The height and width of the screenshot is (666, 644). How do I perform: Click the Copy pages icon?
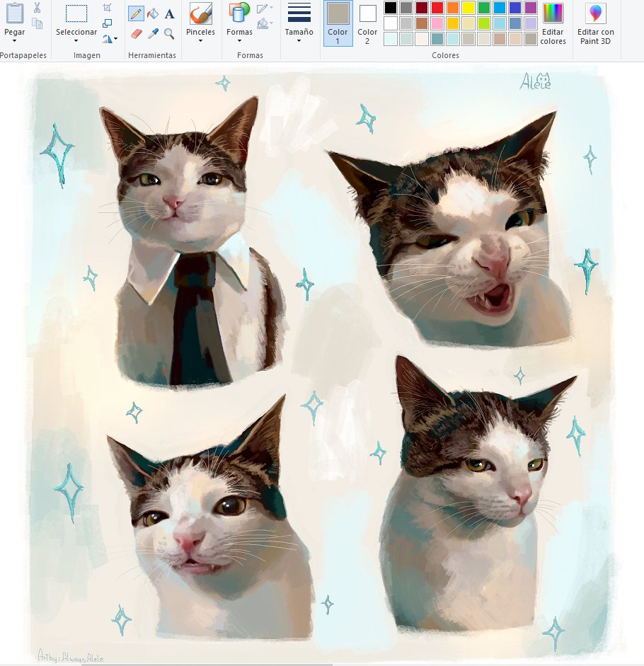[x=37, y=23]
